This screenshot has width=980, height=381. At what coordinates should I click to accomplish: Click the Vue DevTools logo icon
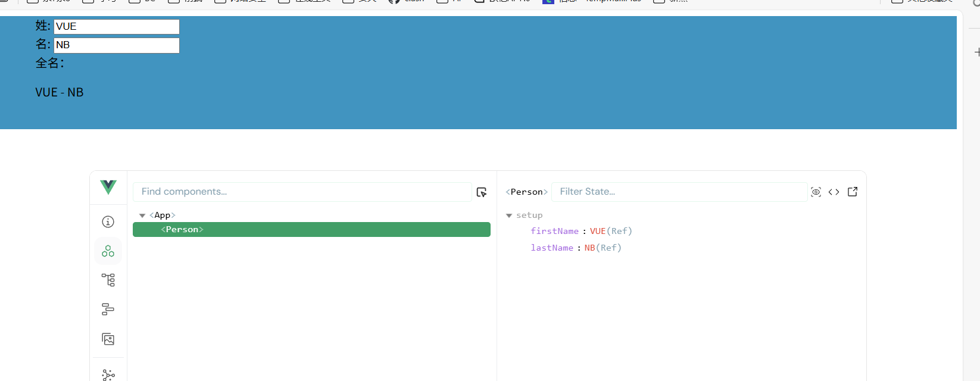coord(108,187)
